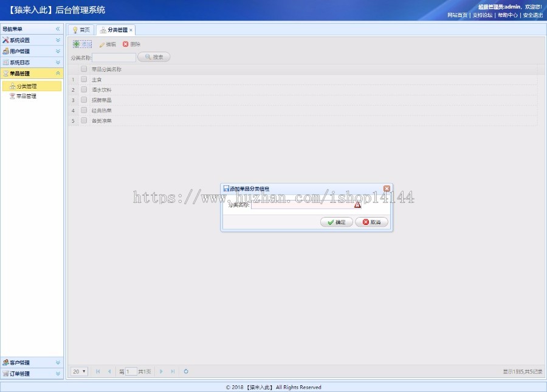This screenshot has width=547, height=392.
Task: Switch to the 首页 tab
Action: (x=81, y=30)
